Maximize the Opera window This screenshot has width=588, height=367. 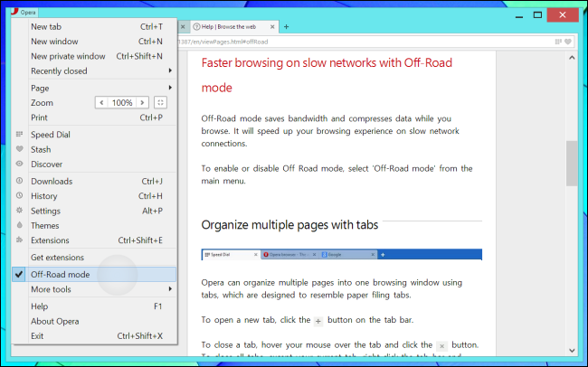[x=537, y=15]
